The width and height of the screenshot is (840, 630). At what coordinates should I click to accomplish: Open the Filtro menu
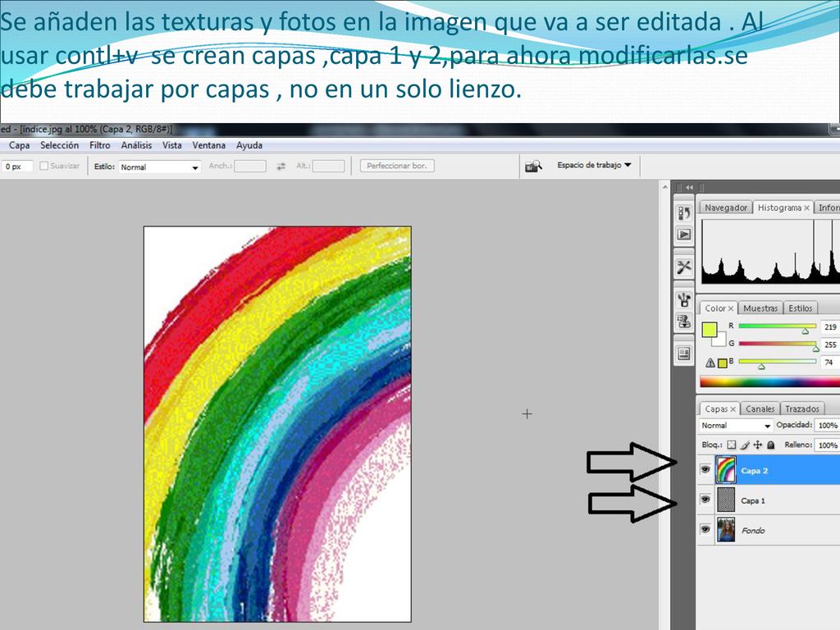click(x=99, y=145)
